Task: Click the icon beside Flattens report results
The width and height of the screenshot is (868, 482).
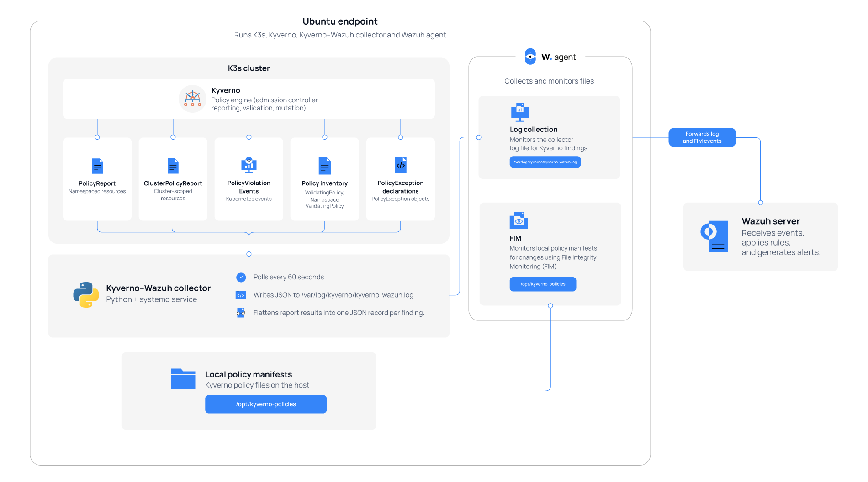Action: click(x=241, y=313)
